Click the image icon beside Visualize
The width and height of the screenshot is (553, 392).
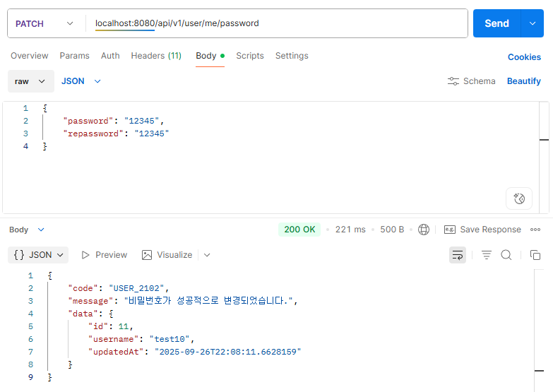[x=147, y=255]
